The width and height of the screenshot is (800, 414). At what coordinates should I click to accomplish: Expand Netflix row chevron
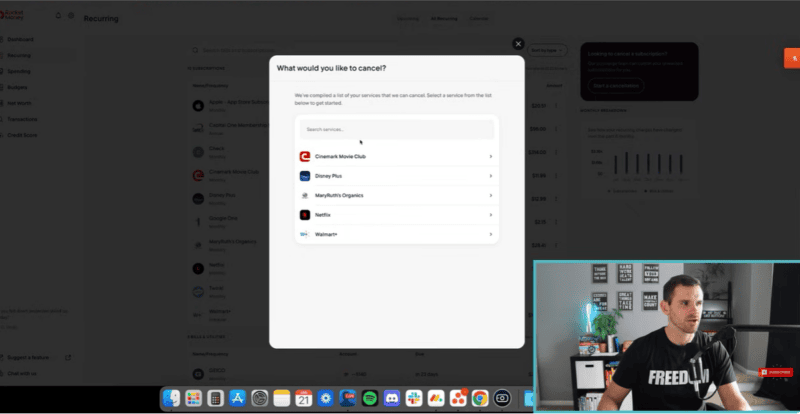(x=490, y=215)
